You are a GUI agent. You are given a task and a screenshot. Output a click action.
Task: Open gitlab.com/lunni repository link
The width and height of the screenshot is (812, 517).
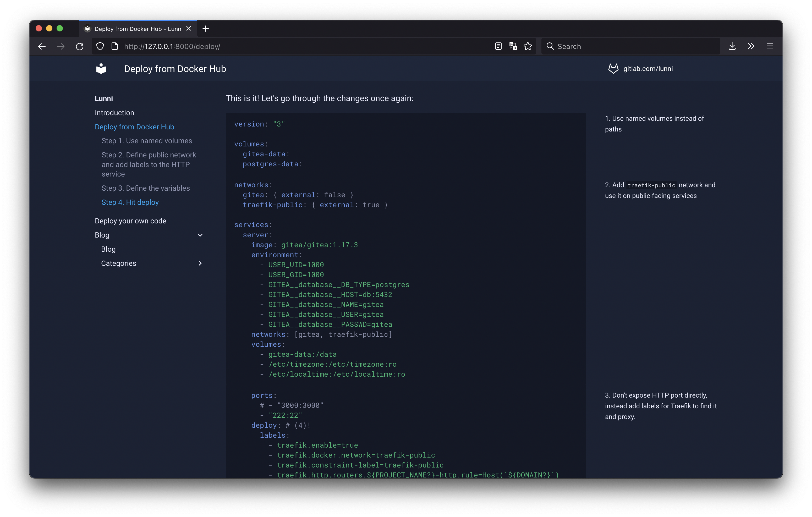click(x=648, y=68)
